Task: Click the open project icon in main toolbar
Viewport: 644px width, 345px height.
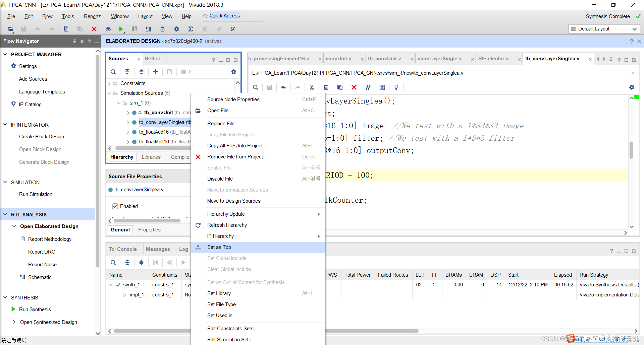Action: click(10, 29)
